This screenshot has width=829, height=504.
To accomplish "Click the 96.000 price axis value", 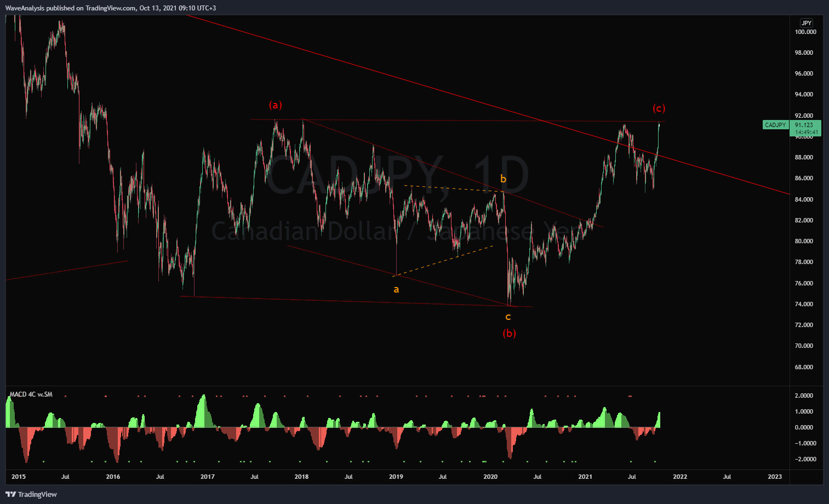I will click(x=804, y=73).
